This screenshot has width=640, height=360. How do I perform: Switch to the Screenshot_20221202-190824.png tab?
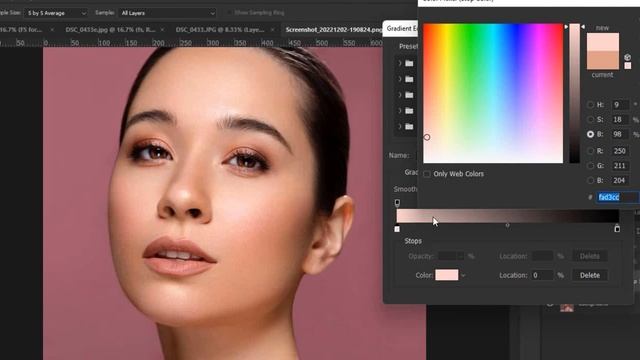(x=333, y=30)
